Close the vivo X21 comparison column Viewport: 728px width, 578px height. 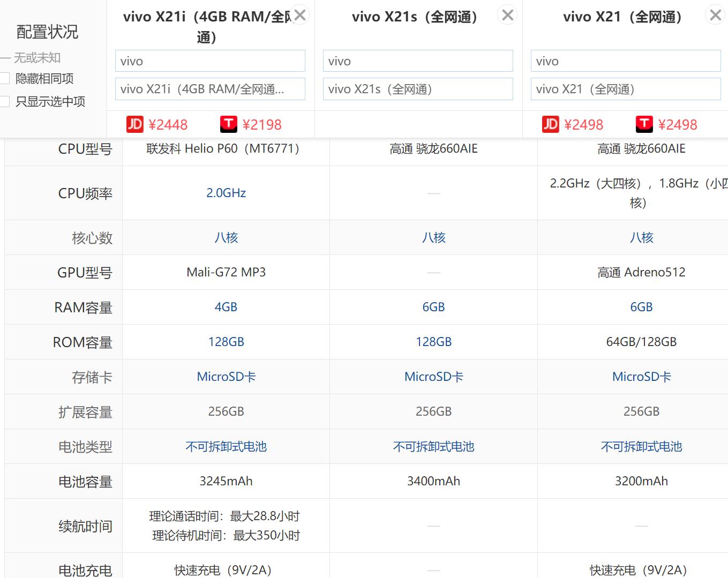tap(715, 15)
